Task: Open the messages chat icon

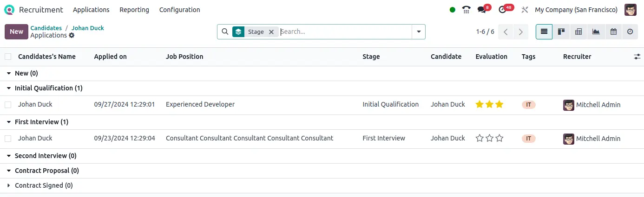Action: tap(482, 10)
